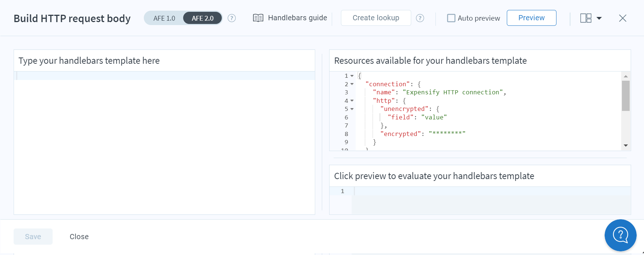Click the resources scrollbar up arrow
Image resolution: width=644 pixels, height=255 pixels.
626,76
